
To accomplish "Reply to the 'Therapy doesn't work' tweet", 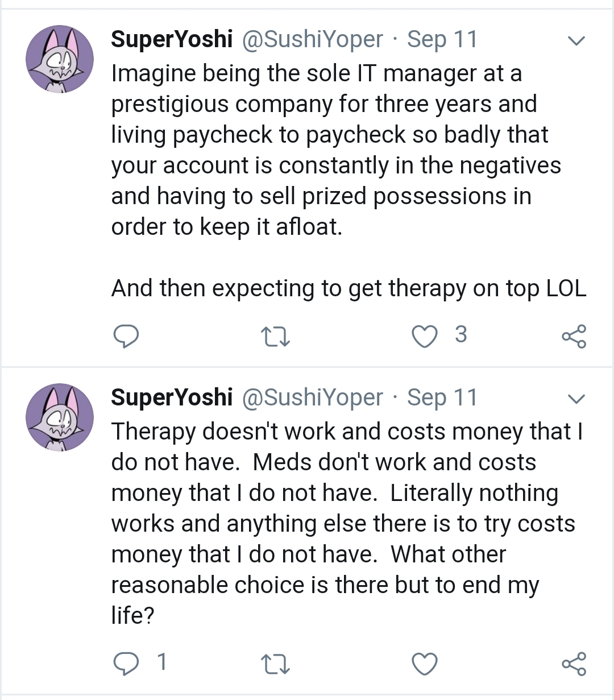I will (126, 664).
